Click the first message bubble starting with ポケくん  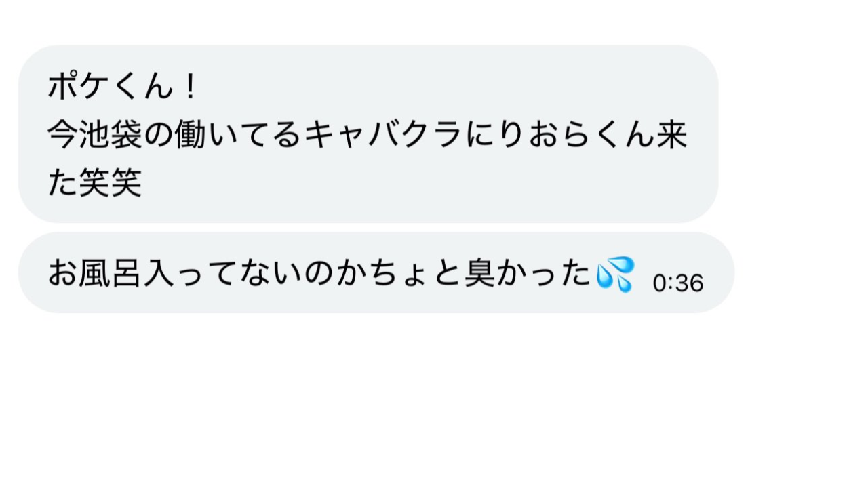click(368, 134)
